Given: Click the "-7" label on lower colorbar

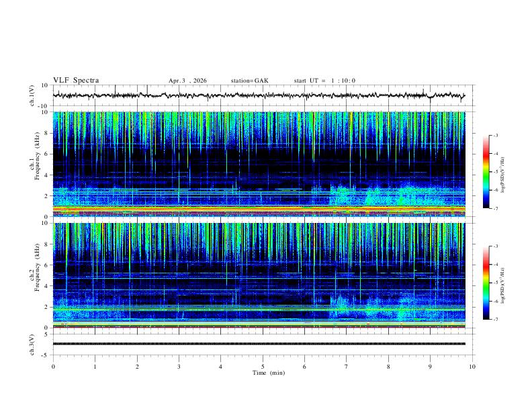Looking at the screenshot, I should (x=495, y=319).
